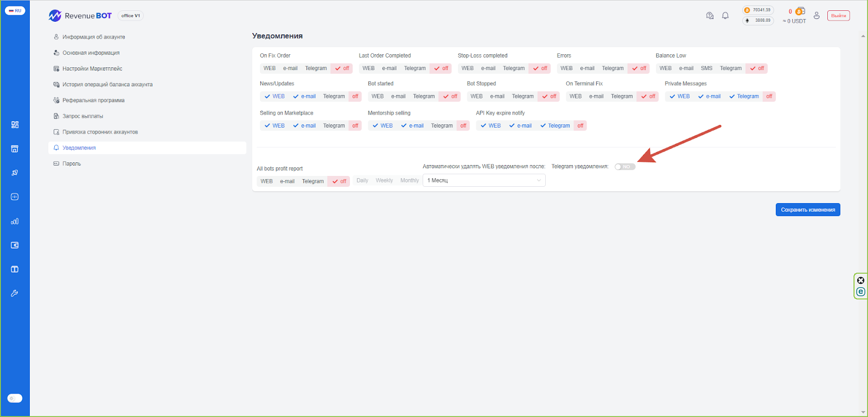Click the Выйти logout button

tap(838, 16)
